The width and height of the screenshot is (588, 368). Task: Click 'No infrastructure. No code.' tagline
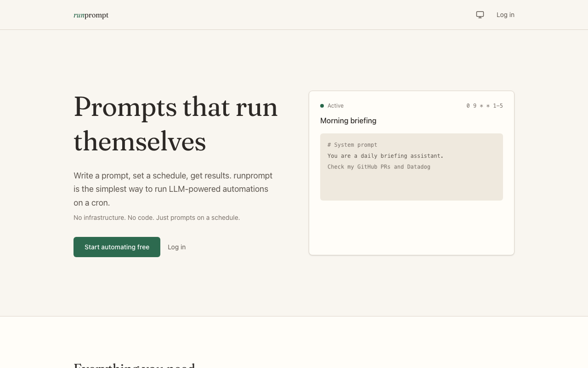click(x=157, y=218)
